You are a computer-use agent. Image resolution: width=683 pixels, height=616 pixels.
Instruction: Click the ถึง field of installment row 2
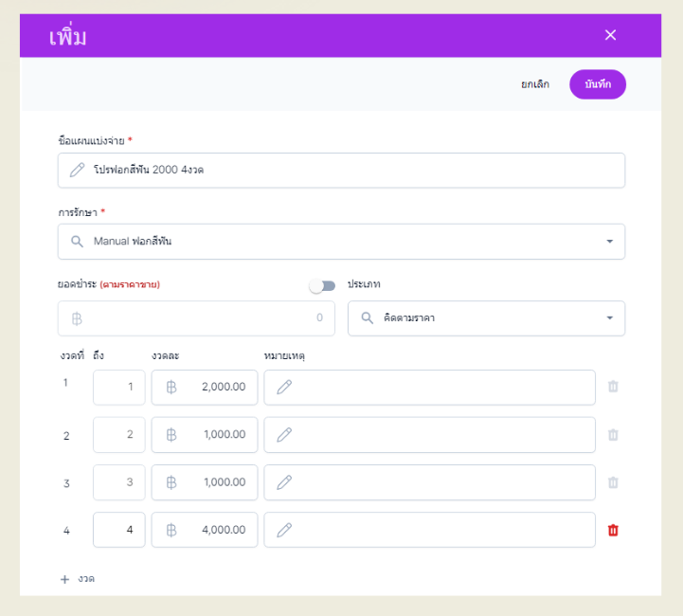coord(119,434)
